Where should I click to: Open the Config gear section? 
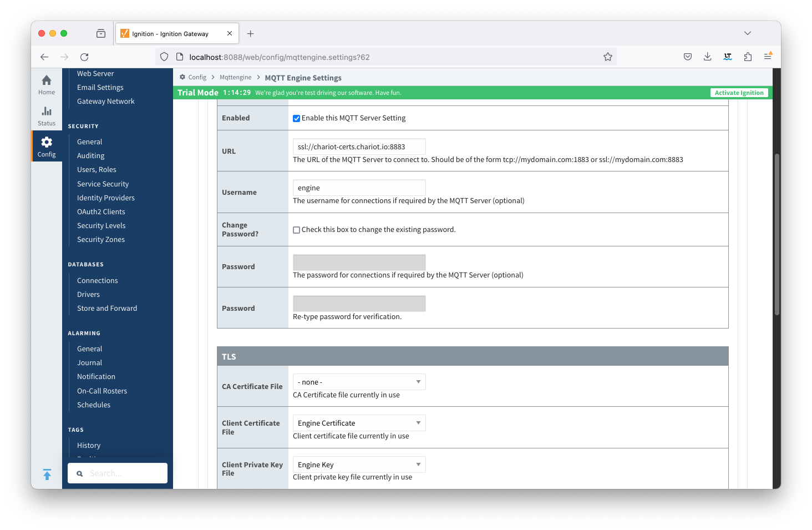47,147
